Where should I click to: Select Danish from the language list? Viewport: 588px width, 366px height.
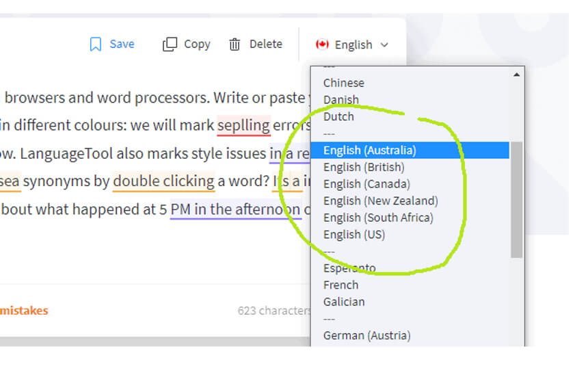(x=341, y=99)
